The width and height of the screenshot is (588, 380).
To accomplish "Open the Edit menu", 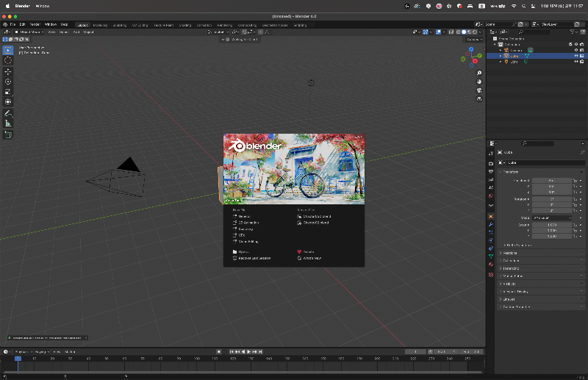I will [22, 24].
